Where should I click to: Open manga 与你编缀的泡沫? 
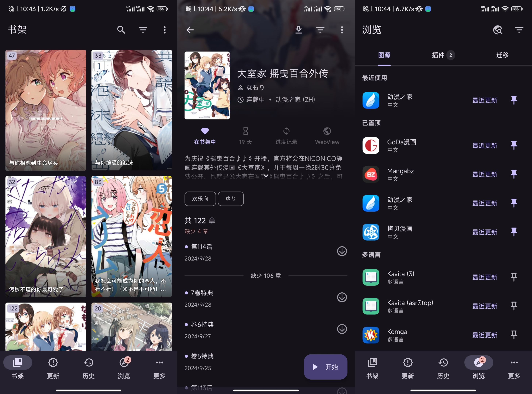point(132,110)
